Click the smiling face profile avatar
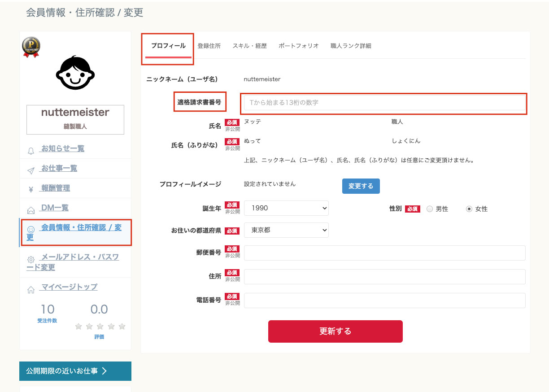549x392 pixels. click(x=75, y=74)
